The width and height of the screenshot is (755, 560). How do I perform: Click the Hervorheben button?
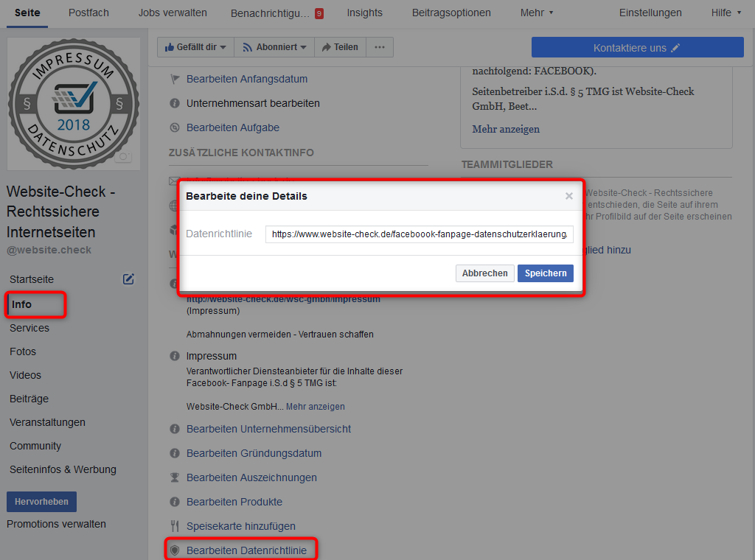41,502
